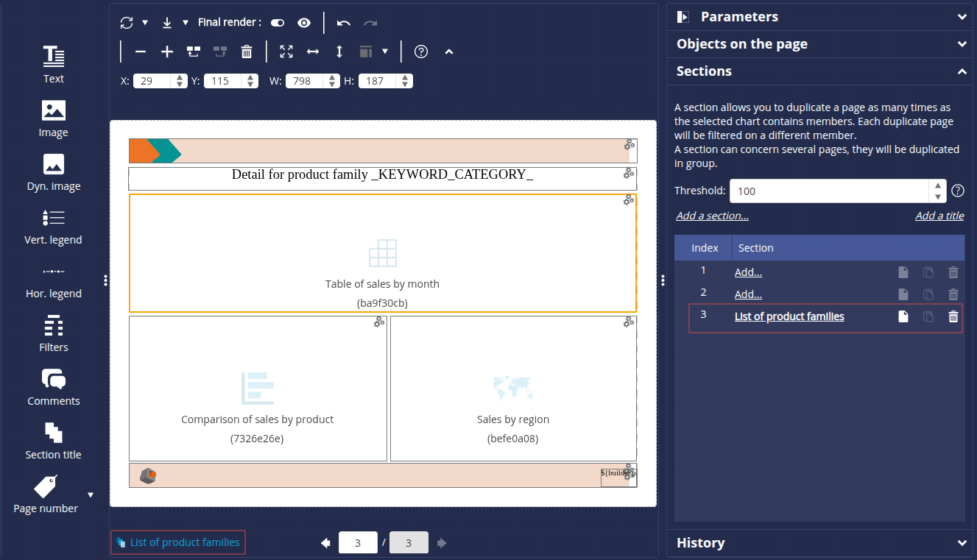
Task: Add a Comments object
Action: coord(53,386)
